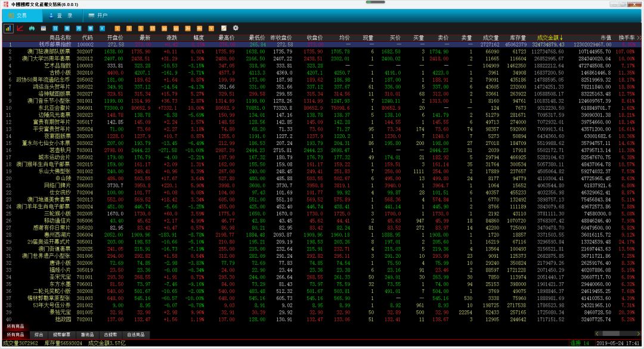Choose the orange 5-minute interval icon
The height and width of the screenshot is (349, 644).
(x=141, y=29)
